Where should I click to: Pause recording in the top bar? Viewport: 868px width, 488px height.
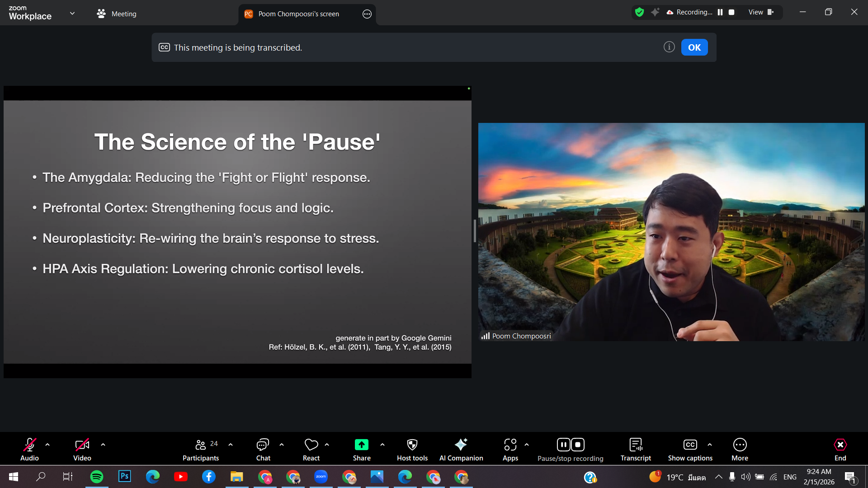pyautogui.click(x=720, y=12)
